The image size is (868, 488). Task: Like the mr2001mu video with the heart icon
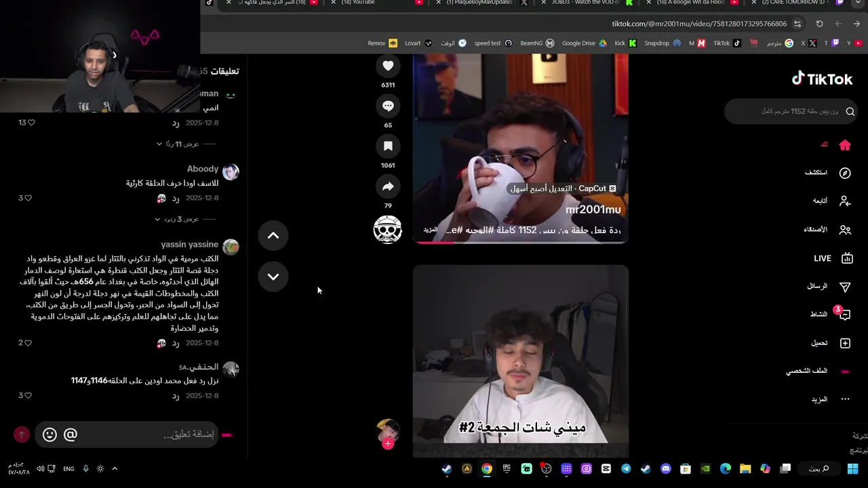[388, 66]
